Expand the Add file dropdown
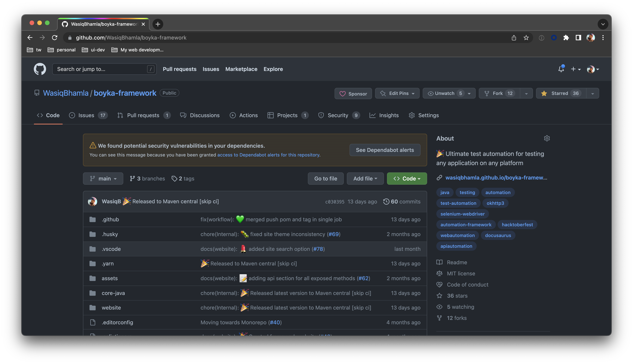633x364 pixels. coord(365,179)
